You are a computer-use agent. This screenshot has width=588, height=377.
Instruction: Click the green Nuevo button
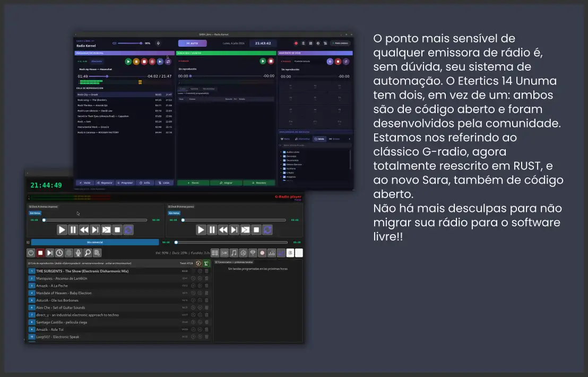[x=193, y=183]
